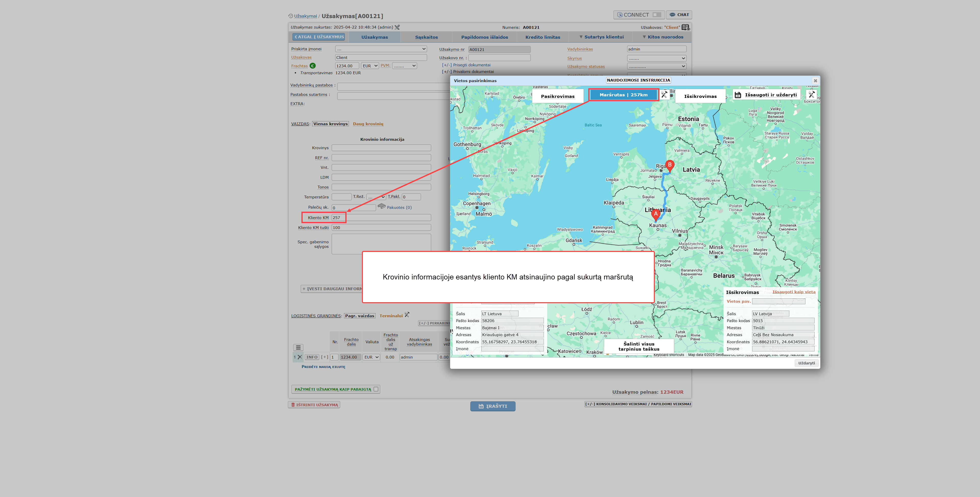Switch logistic chains to Terminalui view
Viewport: 980px width, 497px height.
[x=391, y=316]
